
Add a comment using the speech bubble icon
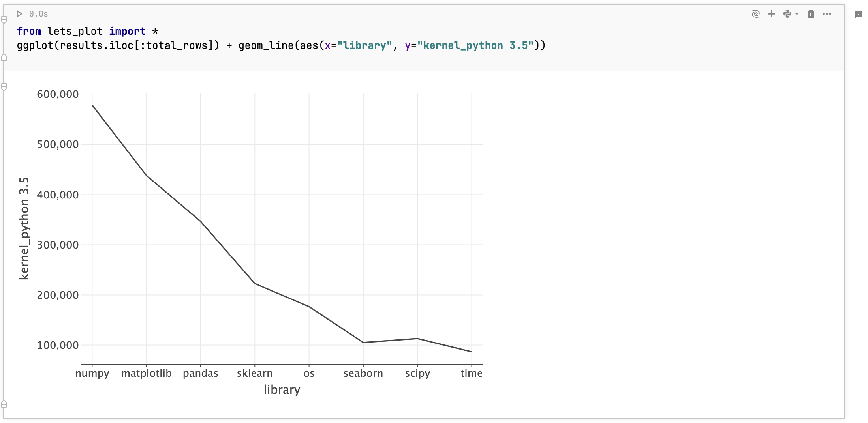tap(859, 15)
